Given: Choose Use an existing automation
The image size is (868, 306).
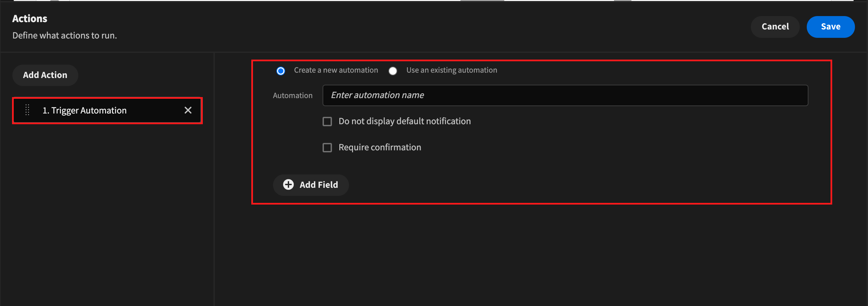Looking at the screenshot, I should click(393, 71).
